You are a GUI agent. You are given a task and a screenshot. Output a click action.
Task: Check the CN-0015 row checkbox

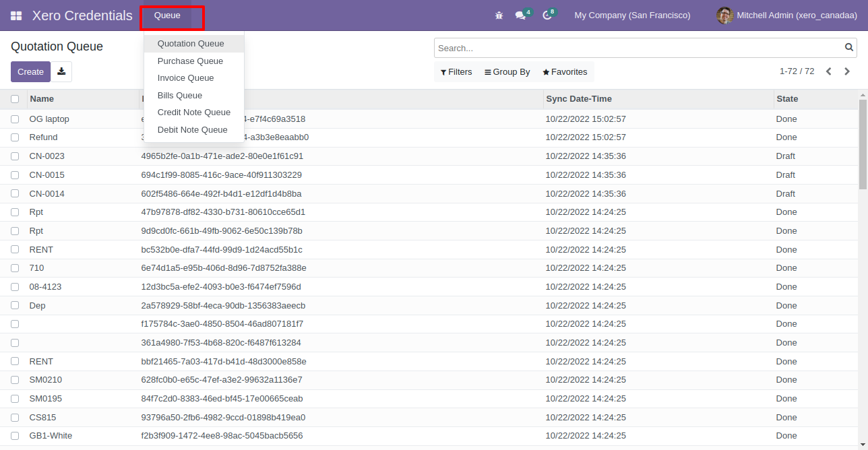15,175
